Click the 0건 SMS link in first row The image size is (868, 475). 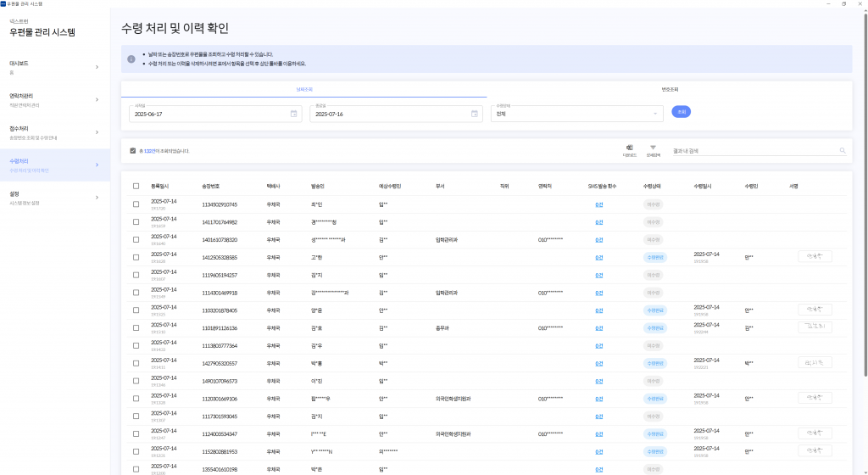point(599,204)
